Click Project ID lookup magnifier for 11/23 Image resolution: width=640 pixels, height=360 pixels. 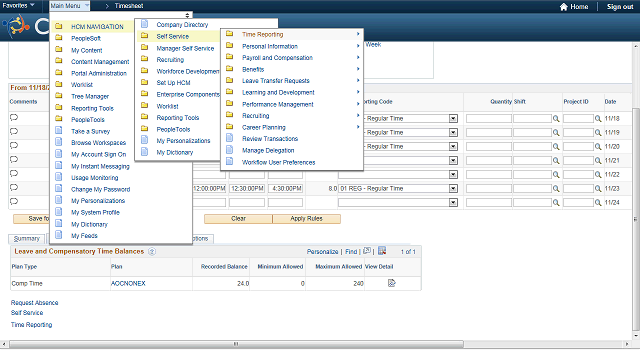[598, 189]
